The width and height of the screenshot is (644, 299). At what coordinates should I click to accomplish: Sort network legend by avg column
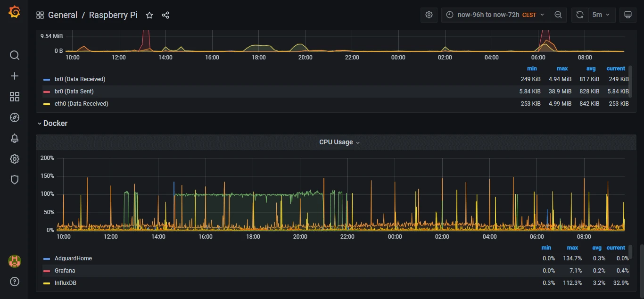(x=591, y=68)
